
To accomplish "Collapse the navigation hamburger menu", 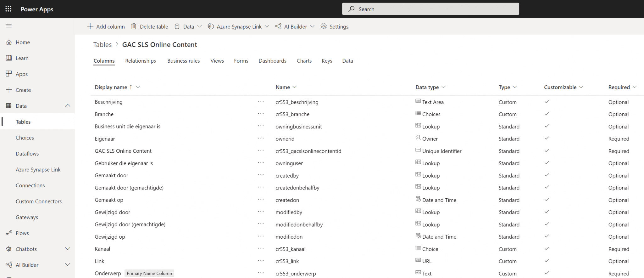I will (9, 26).
